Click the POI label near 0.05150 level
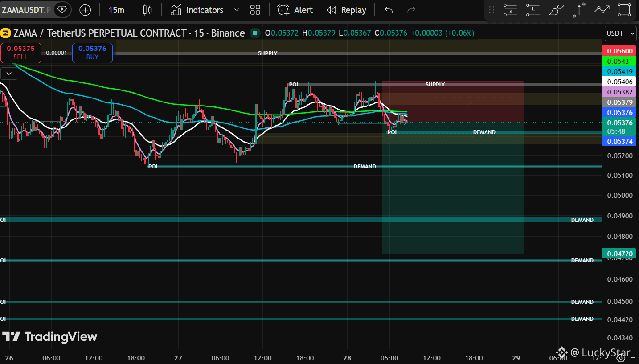The height and width of the screenshot is (364, 639). [152, 166]
